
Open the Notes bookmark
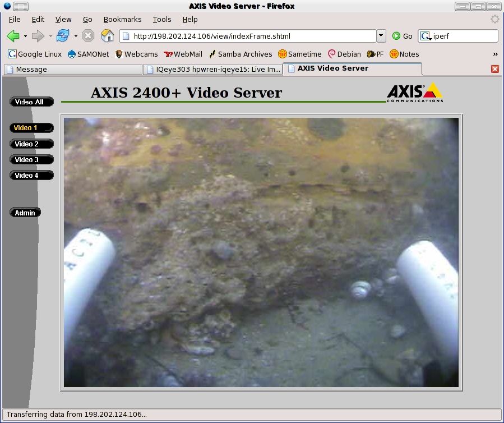(404, 54)
